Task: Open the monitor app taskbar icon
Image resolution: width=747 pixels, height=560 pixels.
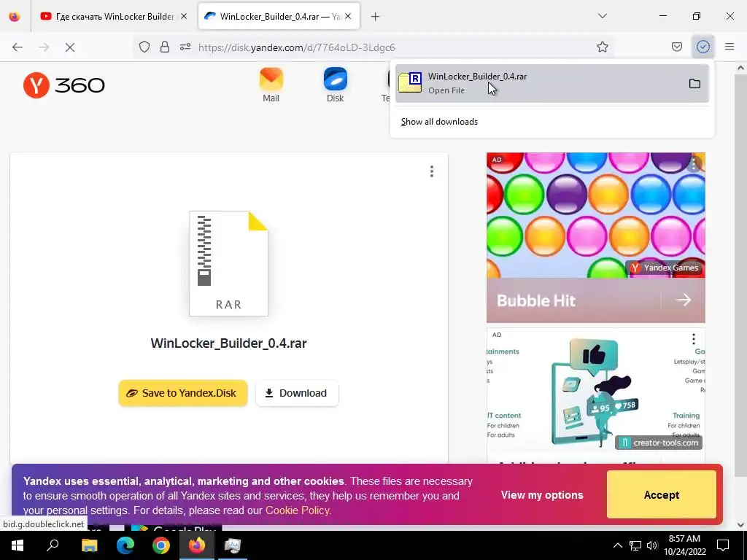Action: click(233, 545)
